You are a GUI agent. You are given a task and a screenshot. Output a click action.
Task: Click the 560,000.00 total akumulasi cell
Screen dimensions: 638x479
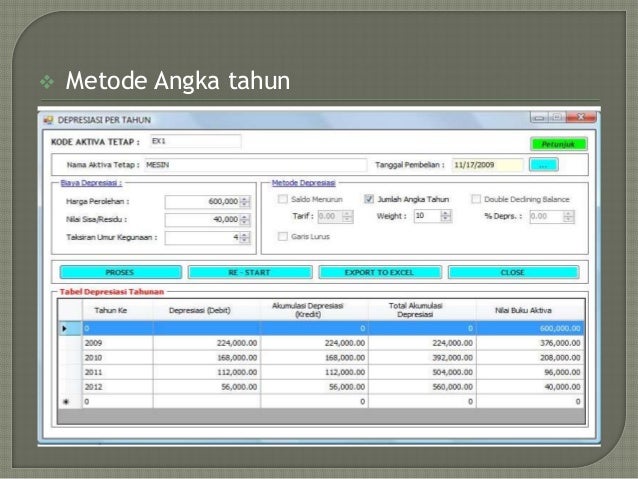(422, 387)
